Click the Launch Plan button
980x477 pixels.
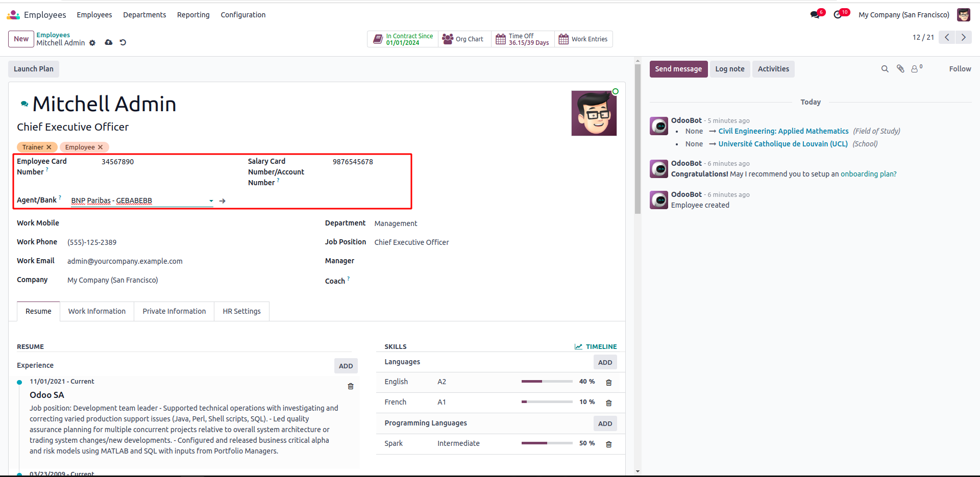pos(34,69)
